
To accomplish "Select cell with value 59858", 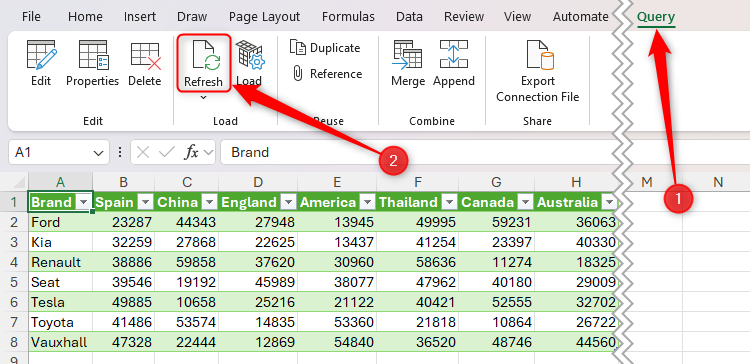I will (187, 262).
